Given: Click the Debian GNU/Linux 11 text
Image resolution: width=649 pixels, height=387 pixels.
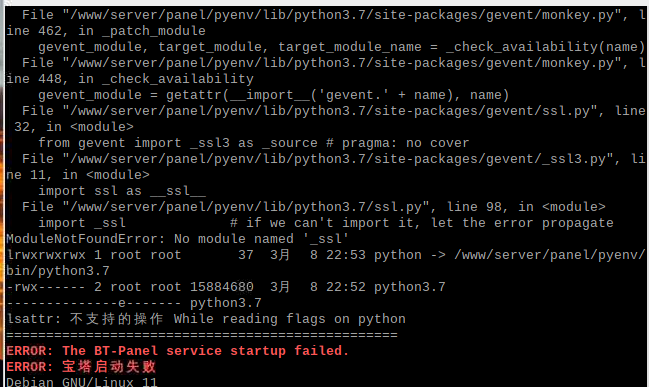Looking at the screenshot, I should click(x=82, y=382).
